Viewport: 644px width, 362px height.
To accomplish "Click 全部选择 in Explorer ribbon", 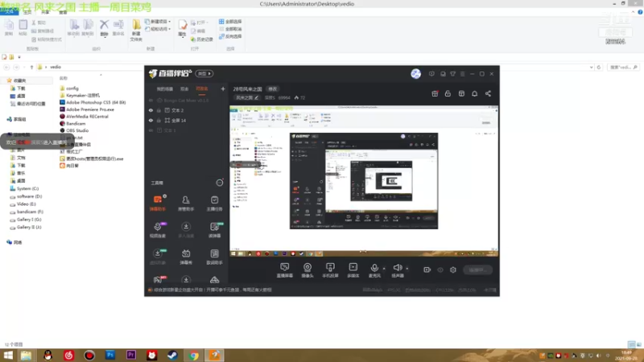I will click(230, 22).
